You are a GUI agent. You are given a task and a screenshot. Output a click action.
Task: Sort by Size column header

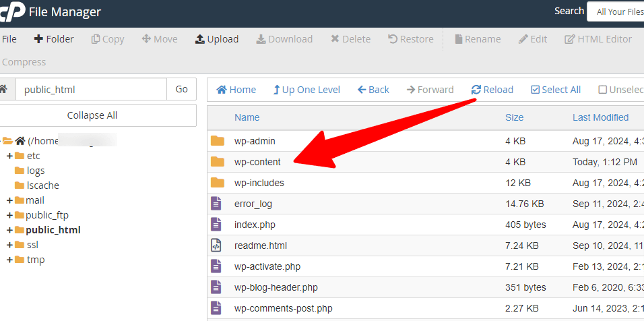click(514, 117)
